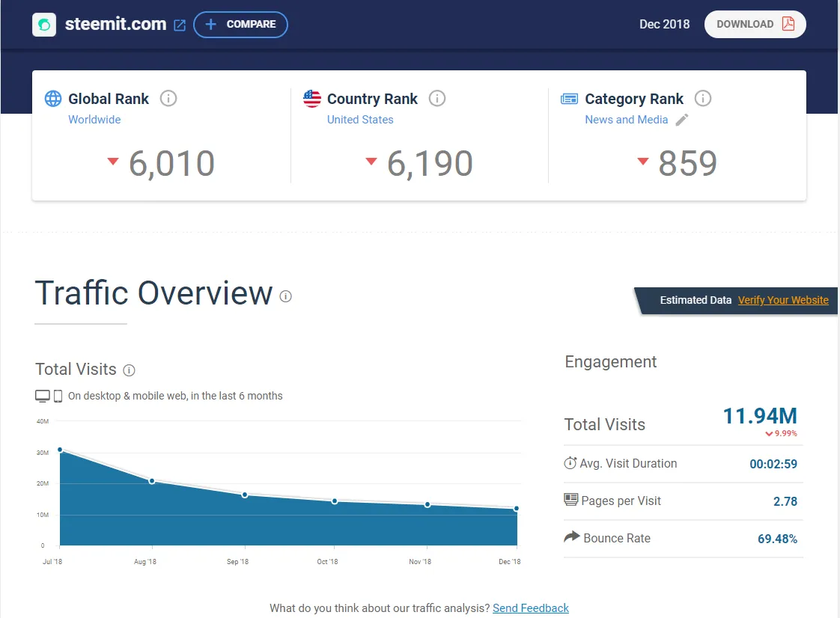
Task: Open the Verify Your Website link
Action: (783, 300)
